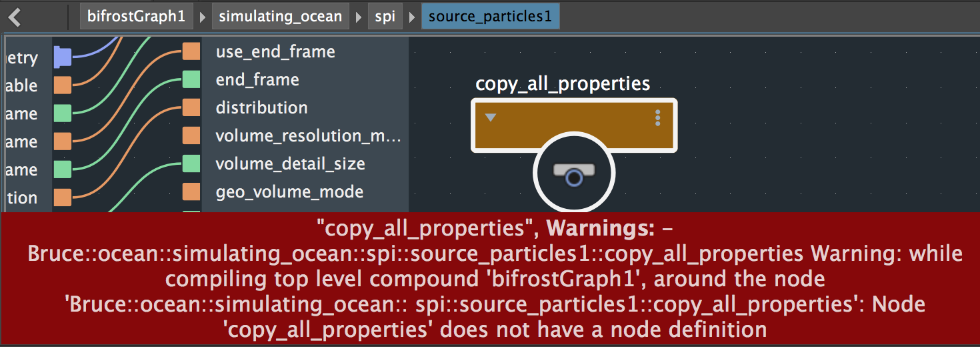The image size is (980, 347).
Task: Click arrow between spi and source_particles1
Action: coord(412,17)
